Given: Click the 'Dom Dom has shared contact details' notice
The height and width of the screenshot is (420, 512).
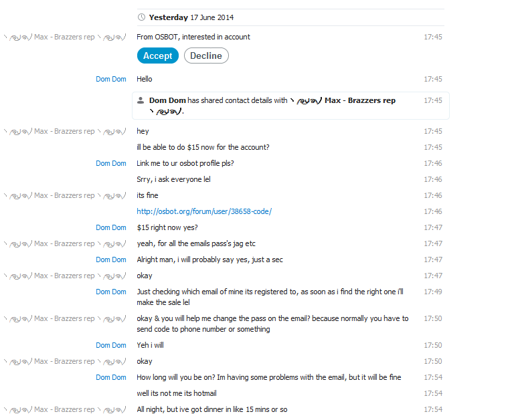Looking at the screenshot, I should [x=290, y=106].
